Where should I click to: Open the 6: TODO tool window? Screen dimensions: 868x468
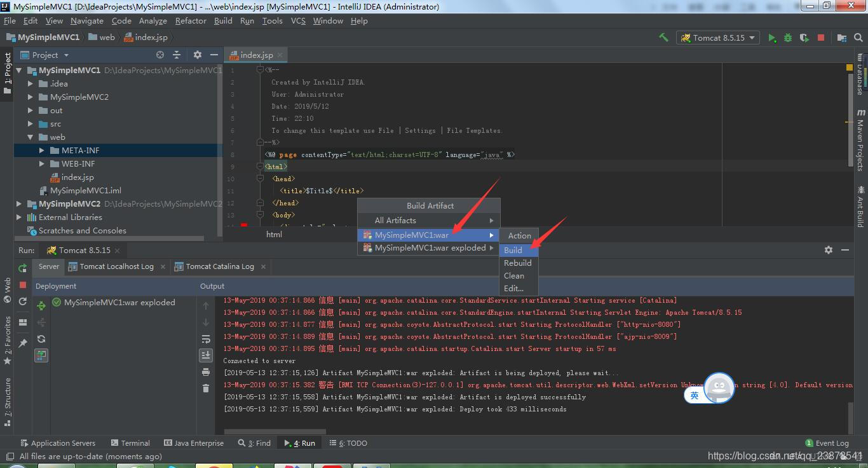348,443
